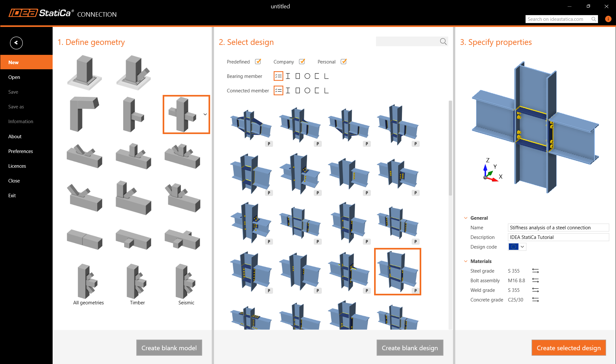Click the back arrow circle icon
This screenshot has height=364, width=616.
(x=16, y=43)
